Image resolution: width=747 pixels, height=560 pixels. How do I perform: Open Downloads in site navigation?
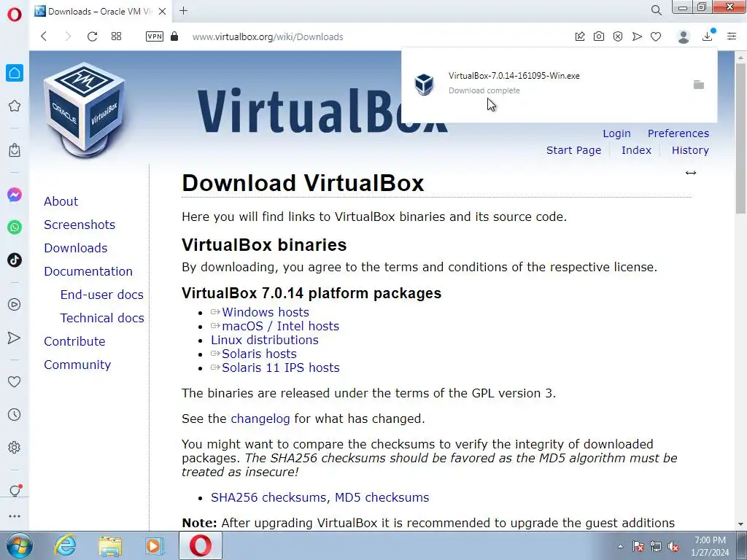click(75, 248)
